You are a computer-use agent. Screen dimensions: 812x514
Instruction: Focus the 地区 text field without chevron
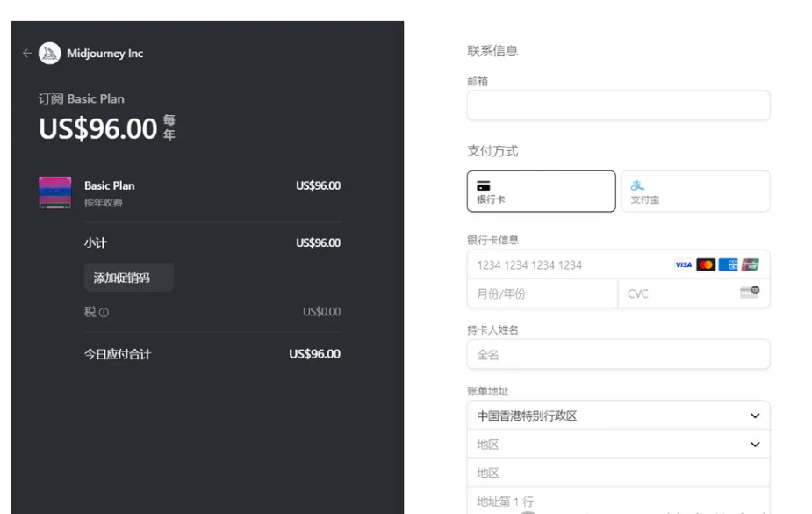pos(618,473)
